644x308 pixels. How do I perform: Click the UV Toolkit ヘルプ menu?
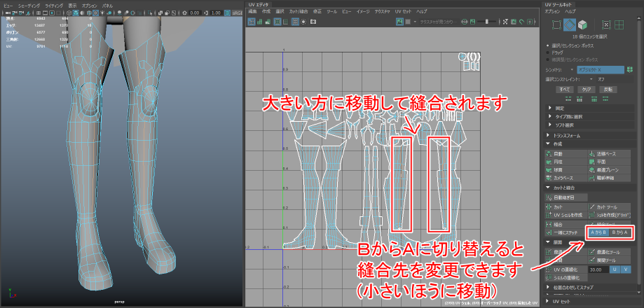coord(570,11)
